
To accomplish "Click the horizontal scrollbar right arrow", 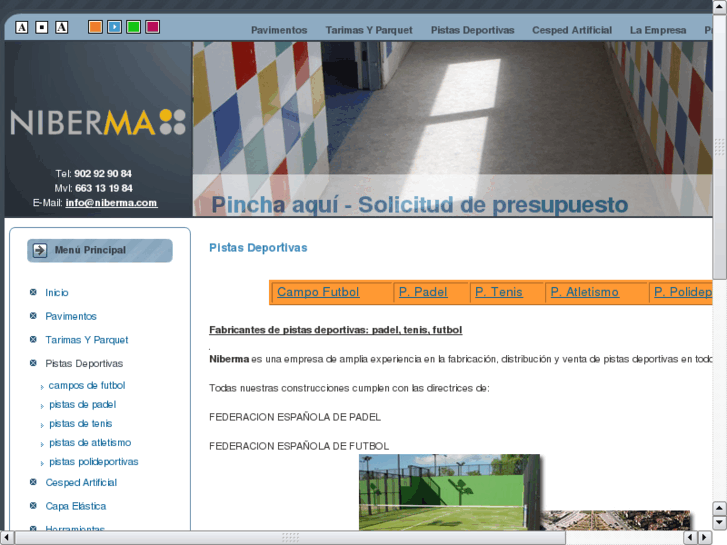I will tap(705, 538).
